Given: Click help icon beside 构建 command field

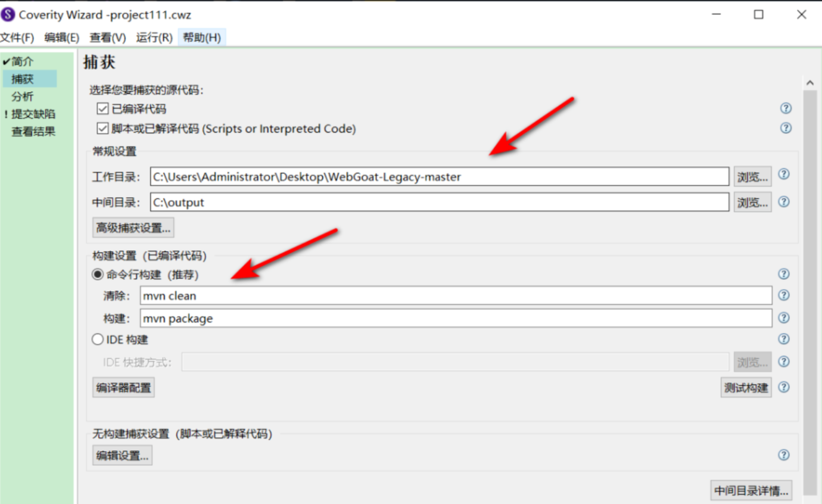Looking at the screenshot, I should tap(784, 318).
